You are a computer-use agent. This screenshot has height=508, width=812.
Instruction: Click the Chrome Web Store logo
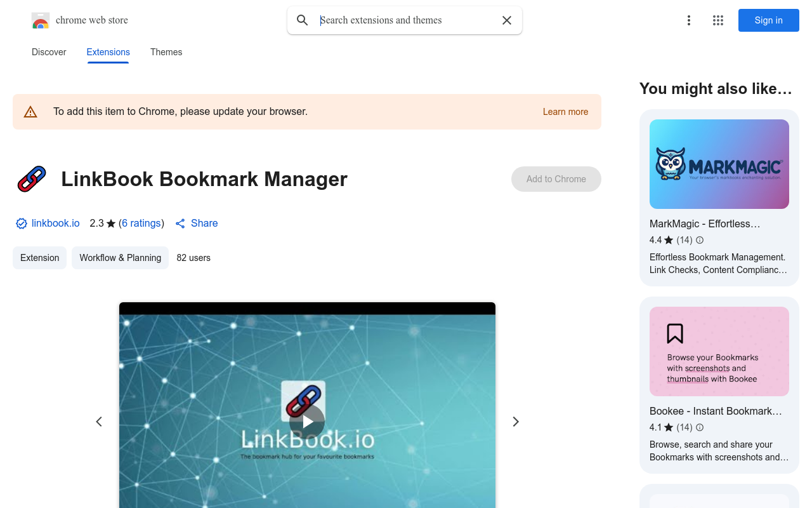tap(41, 20)
